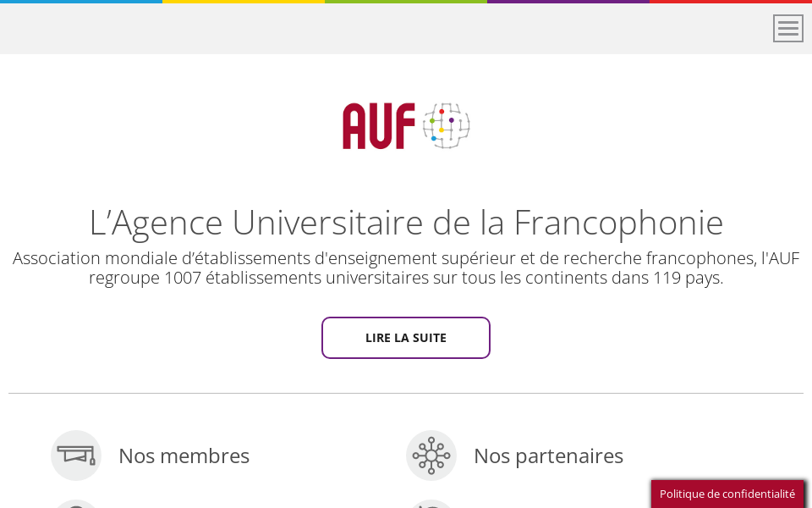Open Politique de confidentialité notice
The height and width of the screenshot is (508, 812).
coord(727,494)
